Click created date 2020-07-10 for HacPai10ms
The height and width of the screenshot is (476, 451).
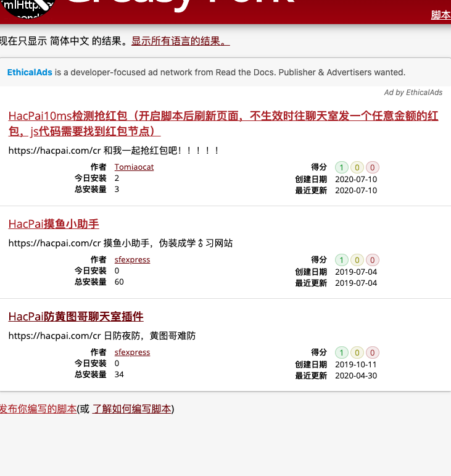click(356, 180)
